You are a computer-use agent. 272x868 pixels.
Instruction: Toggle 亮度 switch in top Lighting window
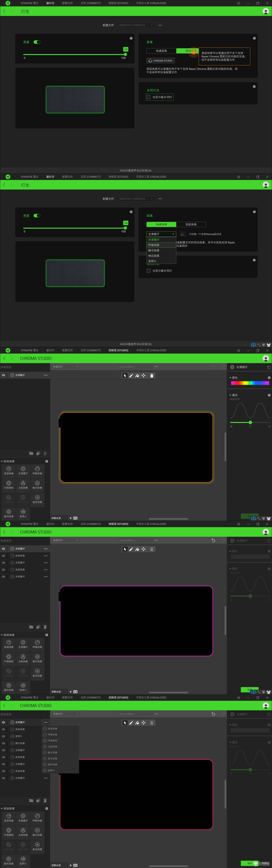pos(37,42)
